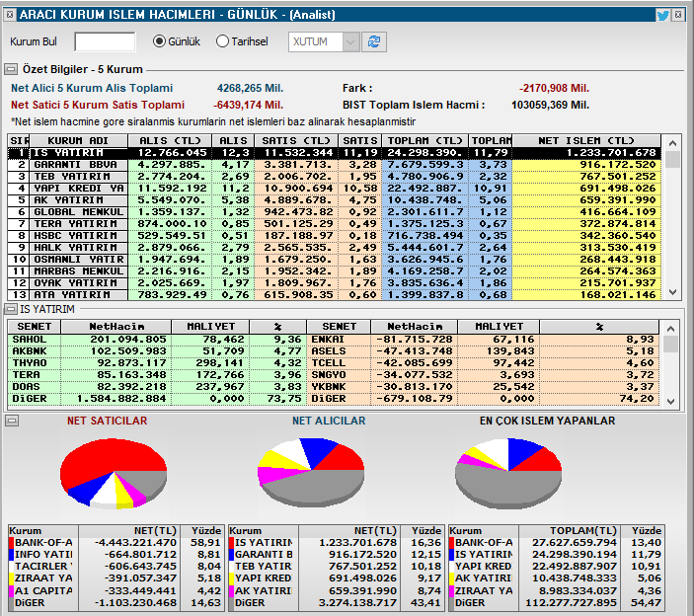The height and width of the screenshot is (616, 694).
Task: Select the TEB YATIRIM row
Action: pyautogui.click(x=335, y=177)
